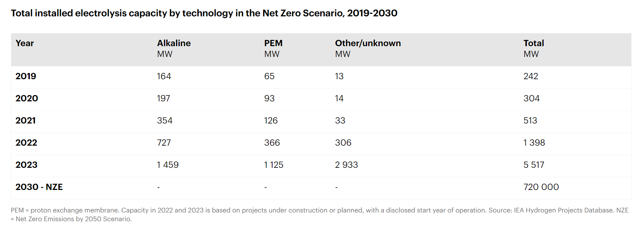Click the PEM value 93 for 2020

269,98
